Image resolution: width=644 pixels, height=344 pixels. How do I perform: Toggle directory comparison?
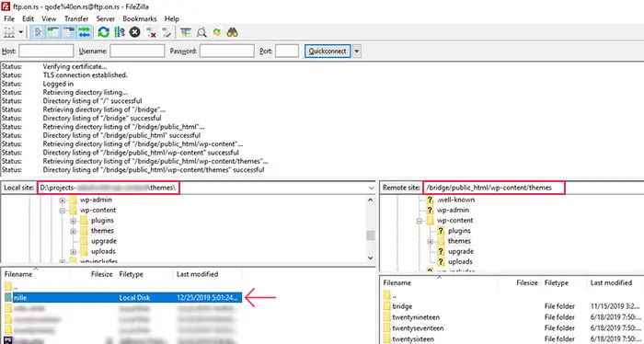coord(201,32)
